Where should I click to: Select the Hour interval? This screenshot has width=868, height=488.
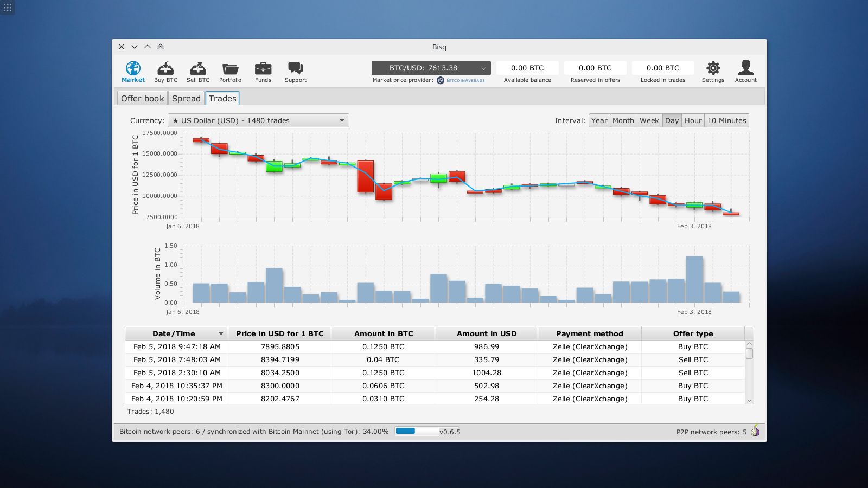(693, 120)
